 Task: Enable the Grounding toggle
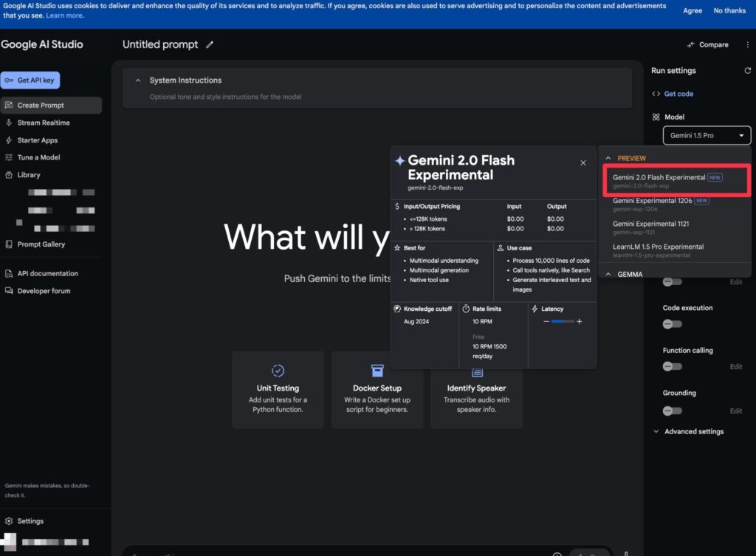[672, 411]
